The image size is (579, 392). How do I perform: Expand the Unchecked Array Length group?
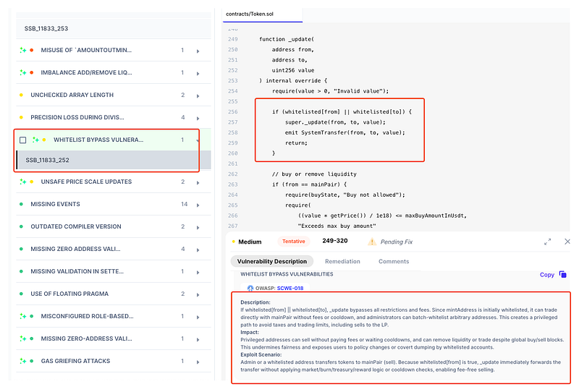pos(198,95)
